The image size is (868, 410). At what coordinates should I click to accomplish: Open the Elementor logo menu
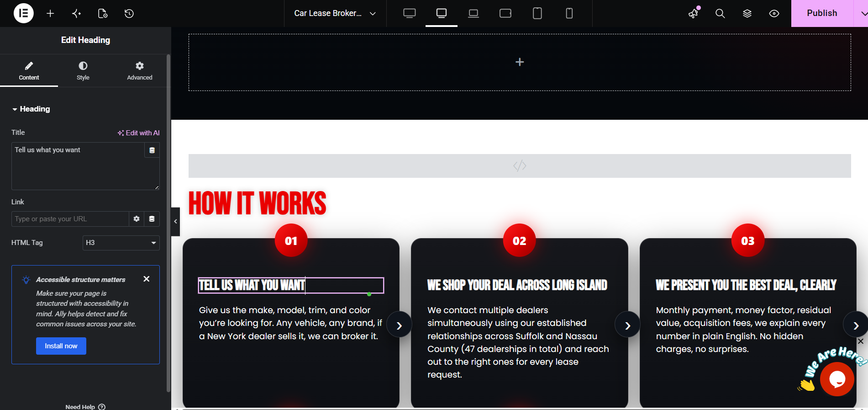24,13
